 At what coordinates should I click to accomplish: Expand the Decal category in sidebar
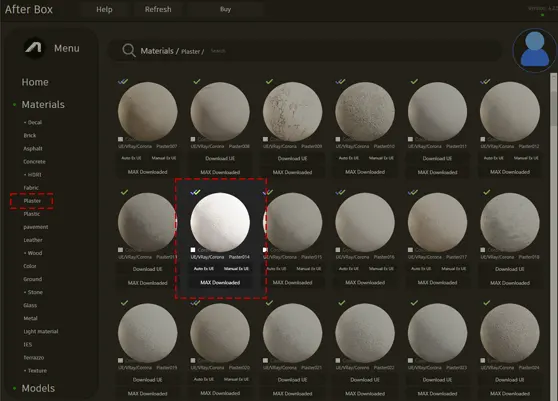coord(33,122)
